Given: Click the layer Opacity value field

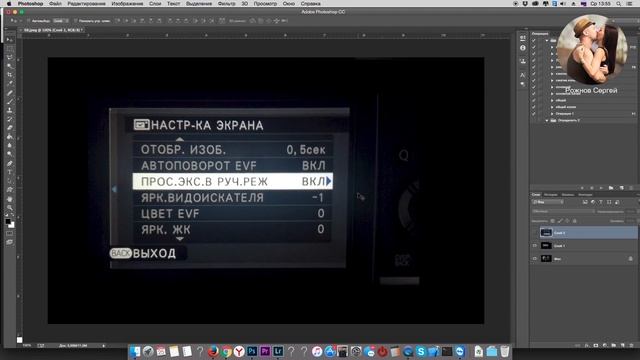Looking at the screenshot, I should click(631, 211).
